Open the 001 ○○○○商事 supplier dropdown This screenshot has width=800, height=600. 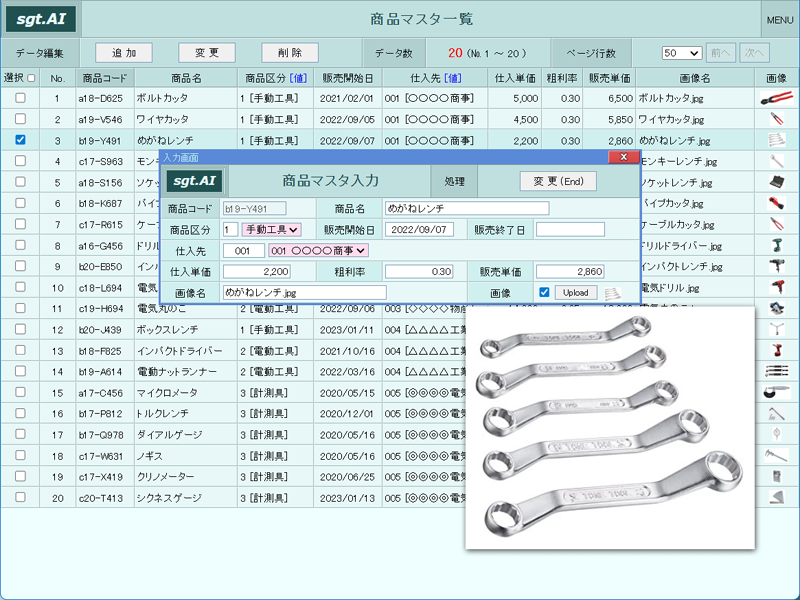tap(318, 251)
